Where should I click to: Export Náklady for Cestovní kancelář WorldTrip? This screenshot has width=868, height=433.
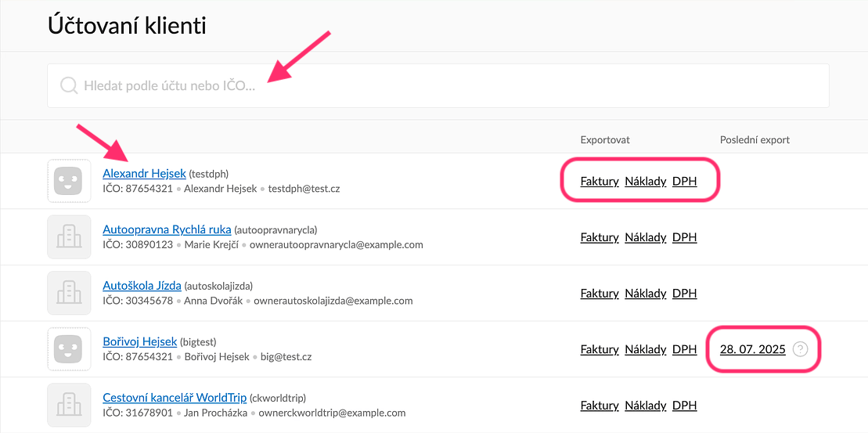pos(646,406)
